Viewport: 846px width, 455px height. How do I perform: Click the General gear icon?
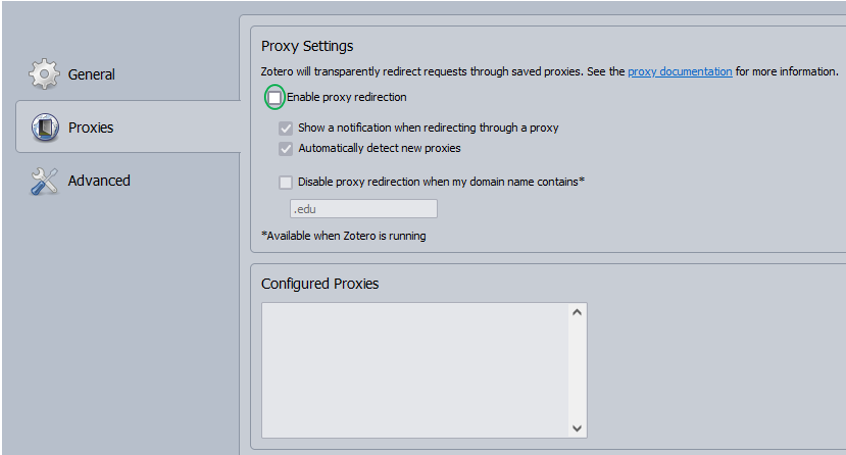click(x=44, y=74)
